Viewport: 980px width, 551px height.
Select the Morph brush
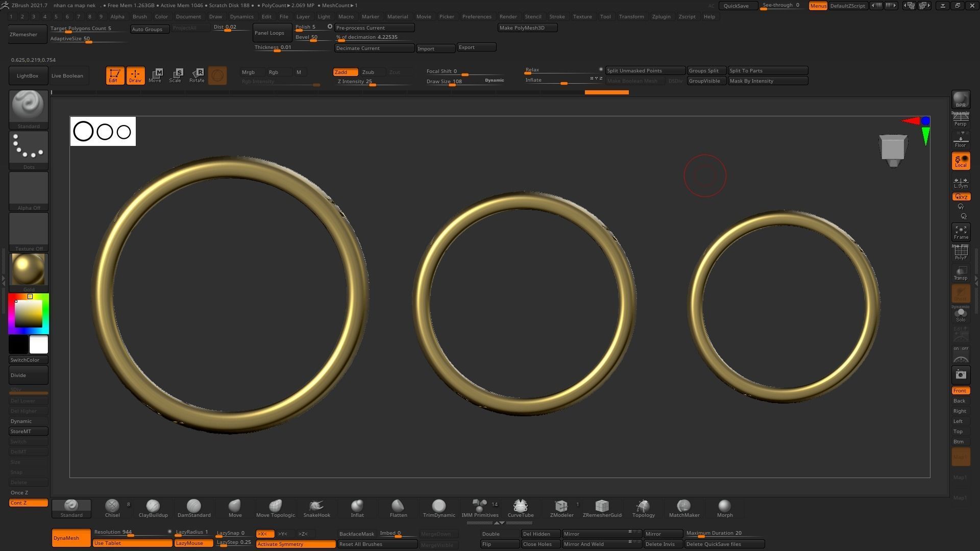point(725,508)
